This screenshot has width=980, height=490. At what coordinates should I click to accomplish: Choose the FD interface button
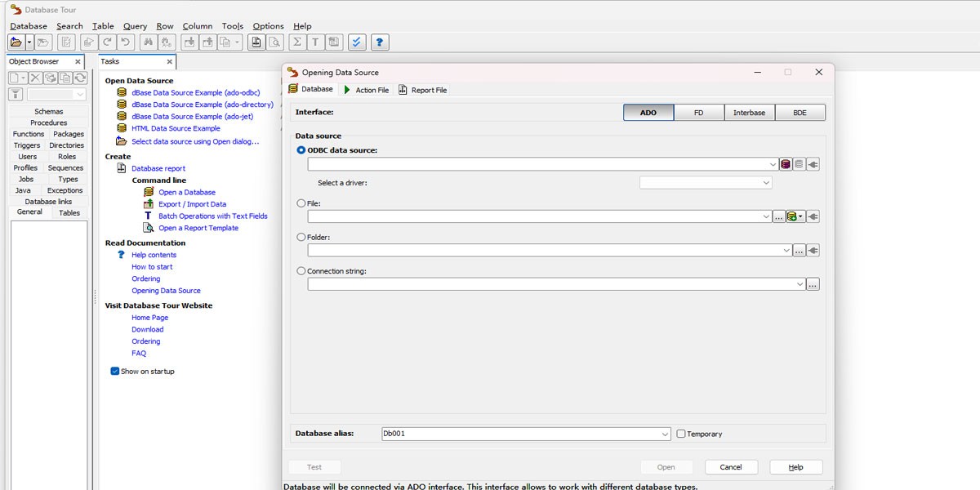699,113
